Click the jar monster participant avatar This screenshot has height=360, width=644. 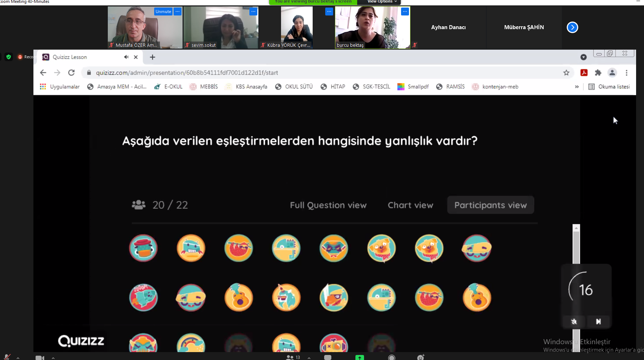tap(143, 248)
